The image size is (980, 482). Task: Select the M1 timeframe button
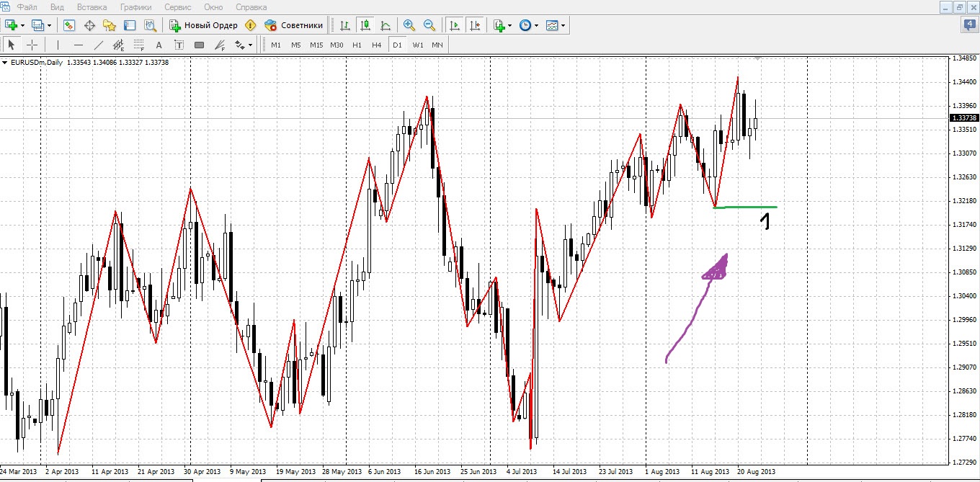[x=276, y=45]
